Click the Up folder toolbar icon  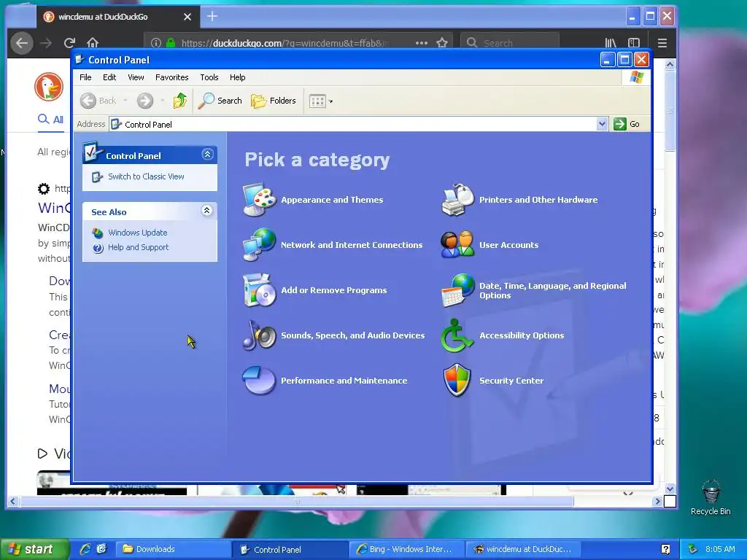[x=180, y=101]
